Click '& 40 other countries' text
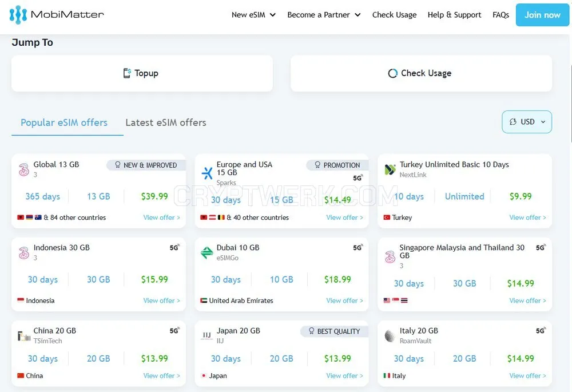The image size is (572, 392). click(258, 217)
